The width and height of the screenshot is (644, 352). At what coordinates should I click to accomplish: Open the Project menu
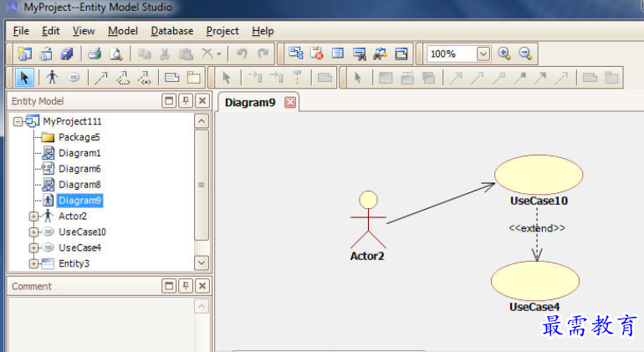[x=222, y=31]
